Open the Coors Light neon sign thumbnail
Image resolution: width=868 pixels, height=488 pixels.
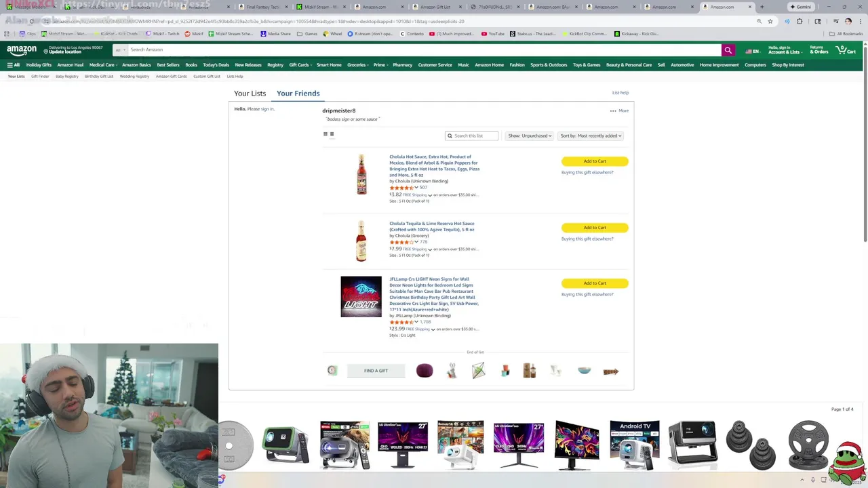point(361,297)
